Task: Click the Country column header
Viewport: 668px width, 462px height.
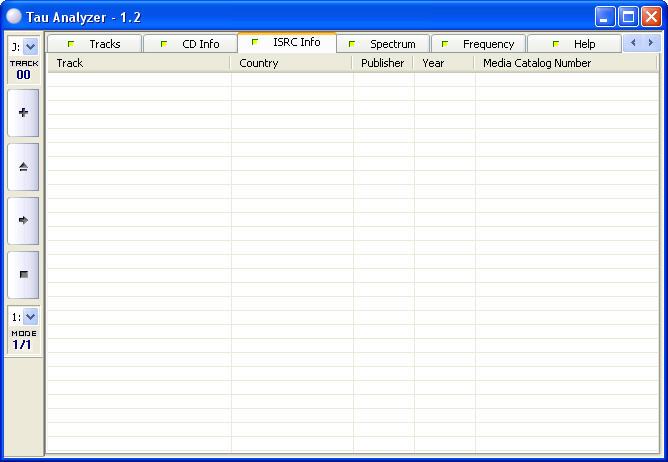Action: coord(291,63)
